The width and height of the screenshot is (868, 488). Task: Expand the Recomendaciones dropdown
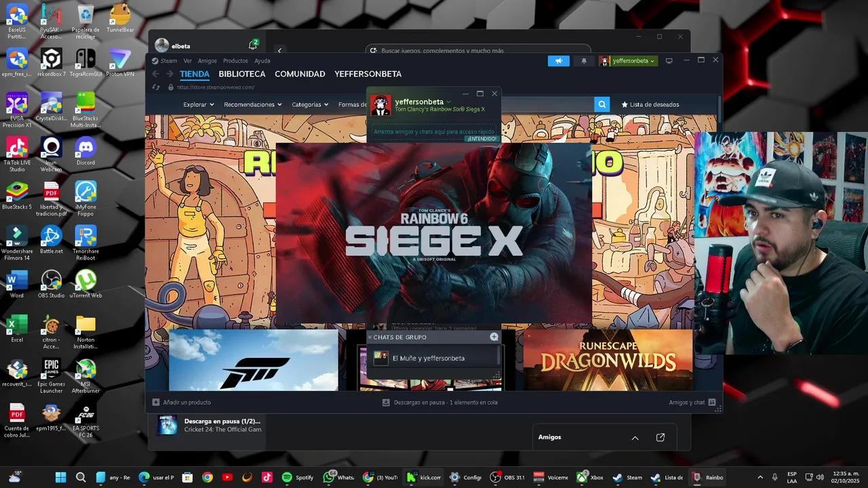click(x=253, y=104)
